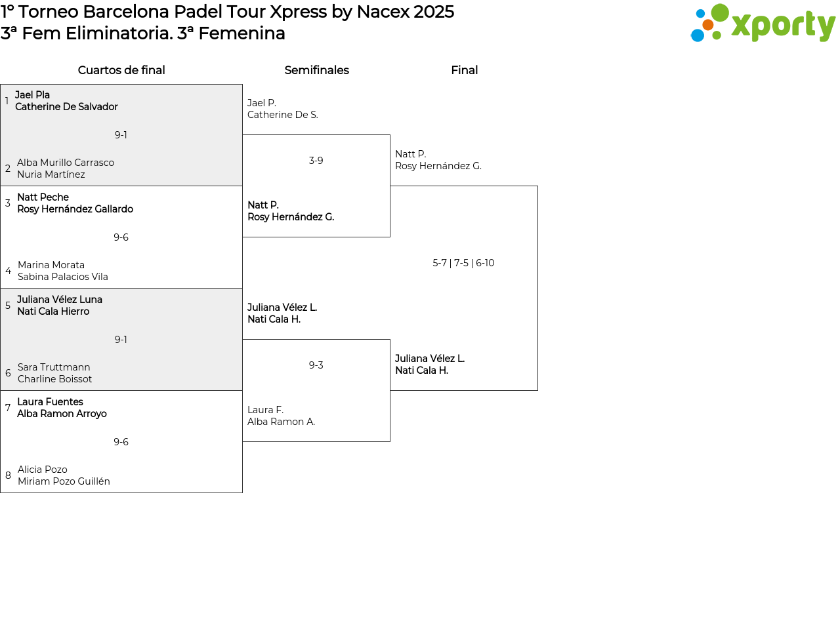Select quarterfinal team Laura Fuentes / Alba Ramon Arroyo

click(x=62, y=408)
